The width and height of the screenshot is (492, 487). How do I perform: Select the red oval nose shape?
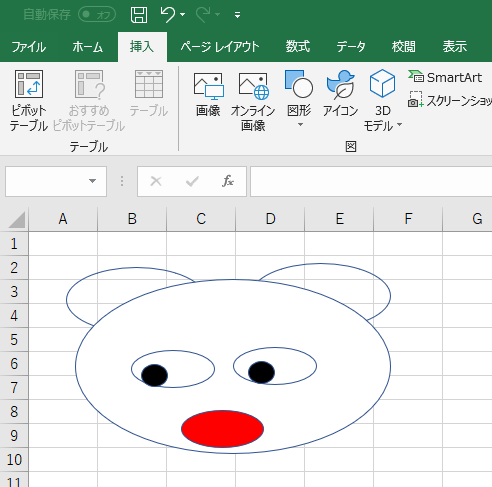click(223, 429)
